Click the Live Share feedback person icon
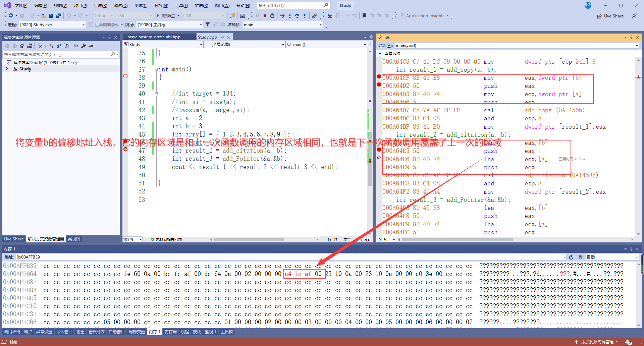Screen dimensions: 644x346 click(634, 16)
